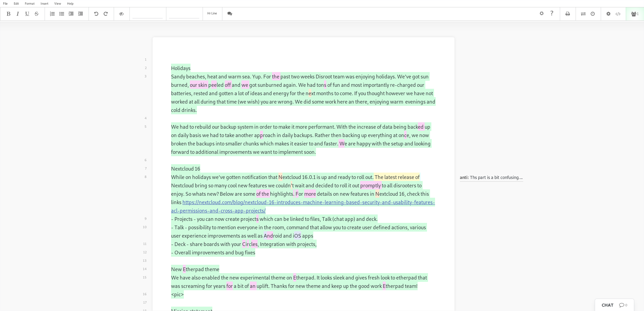Print the pad with the printer icon
This screenshot has width=644, height=311.
568,14
